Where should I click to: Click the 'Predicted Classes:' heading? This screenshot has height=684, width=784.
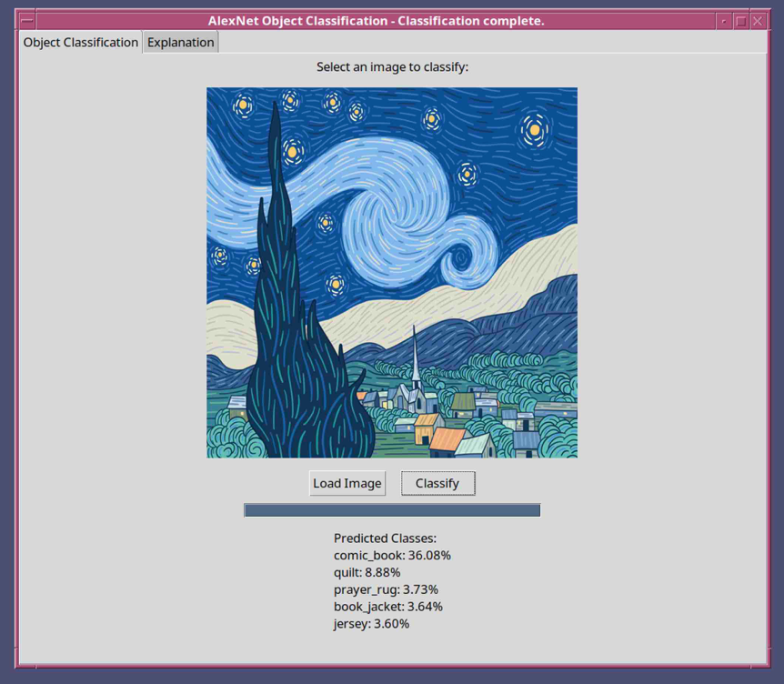385,538
